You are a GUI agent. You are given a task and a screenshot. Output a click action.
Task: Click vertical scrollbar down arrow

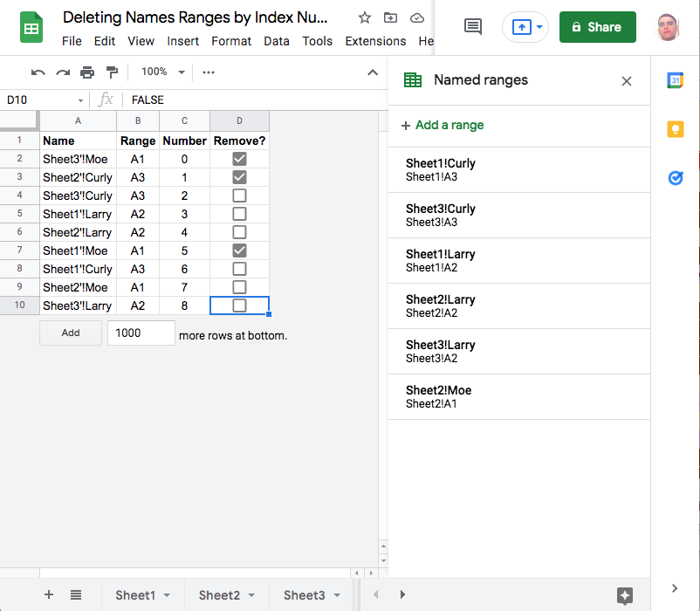(383, 560)
